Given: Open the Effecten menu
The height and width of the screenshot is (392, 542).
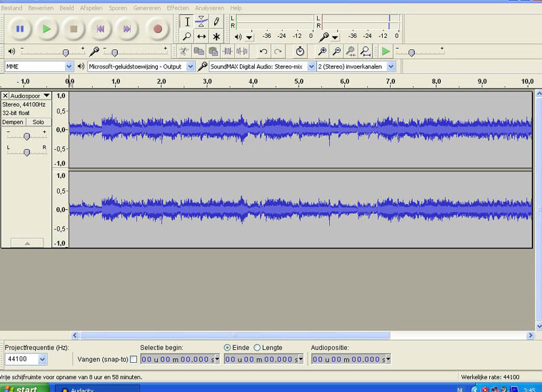Looking at the screenshot, I should [178, 8].
